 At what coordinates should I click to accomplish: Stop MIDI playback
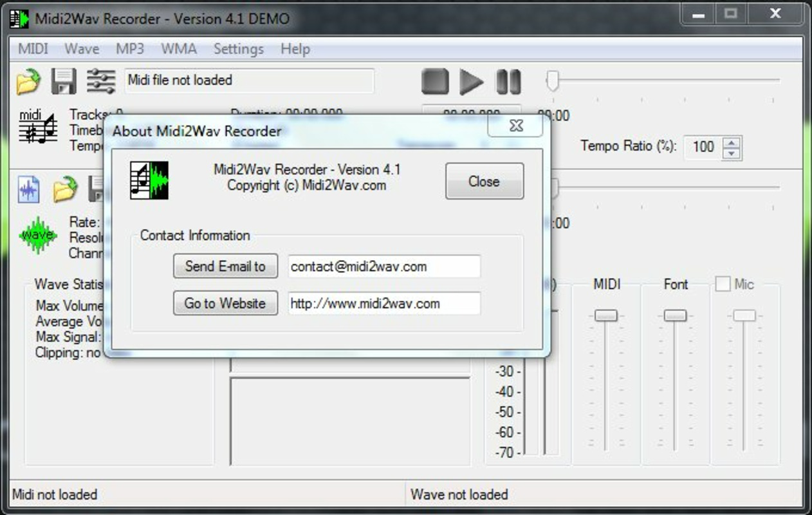click(435, 82)
